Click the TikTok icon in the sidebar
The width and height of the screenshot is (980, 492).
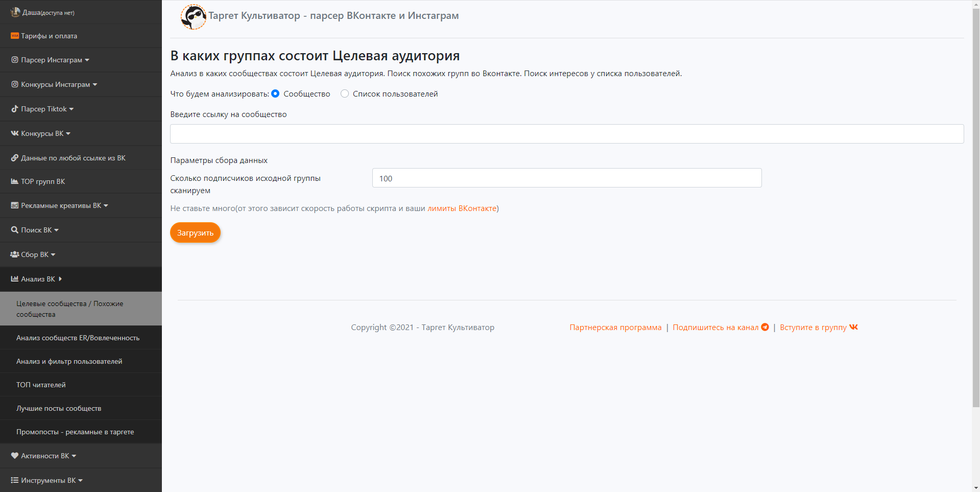point(15,109)
